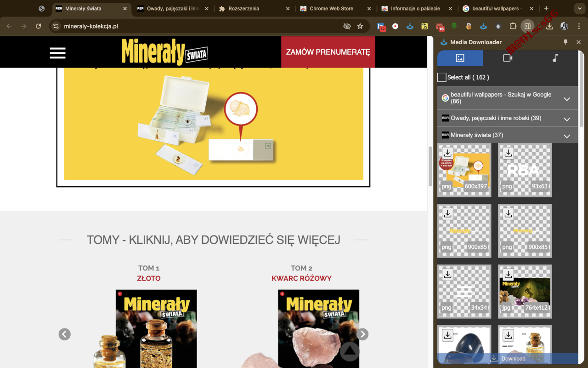The width and height of the screenshot is (588, 368).
Task: Switch to the Video tab in Media Downloader
Action: pos(507,58)
